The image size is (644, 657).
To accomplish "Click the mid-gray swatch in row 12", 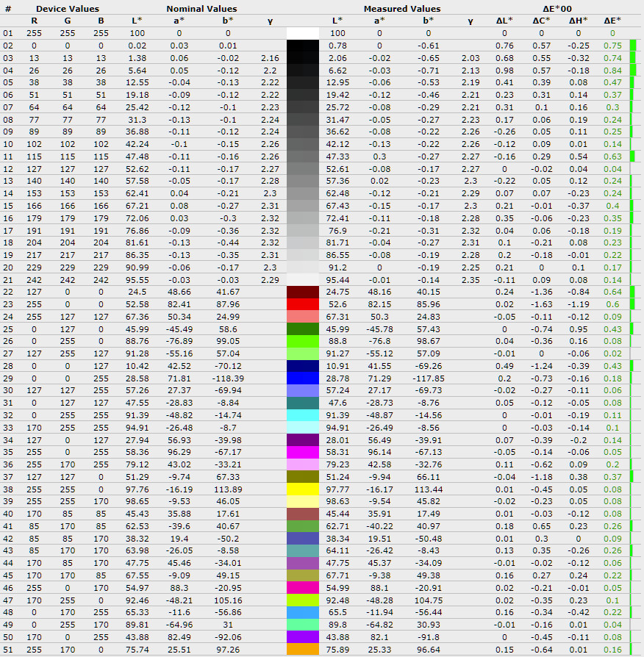I will pyautogui.click(x=303, y=169).
